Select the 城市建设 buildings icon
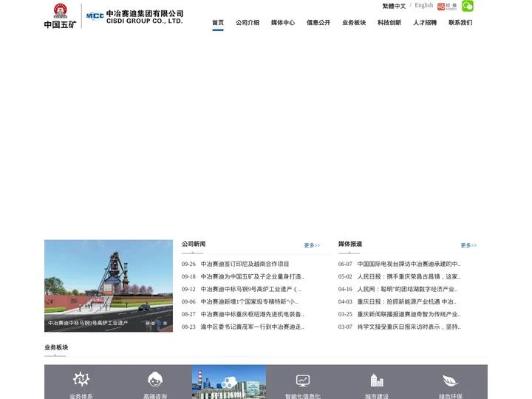The height and width of the screenshot is (399, 532). point(377,381)
